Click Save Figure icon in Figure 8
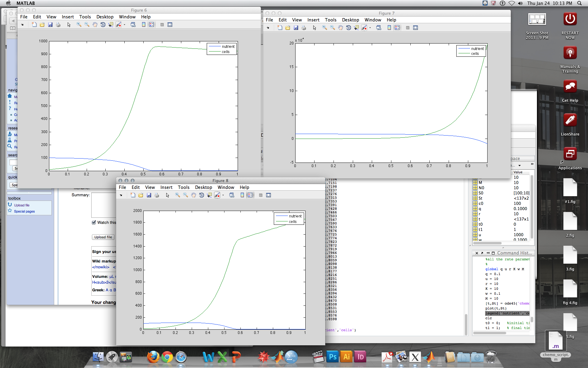Screen dimensions: 588x368 pos(149,195)
